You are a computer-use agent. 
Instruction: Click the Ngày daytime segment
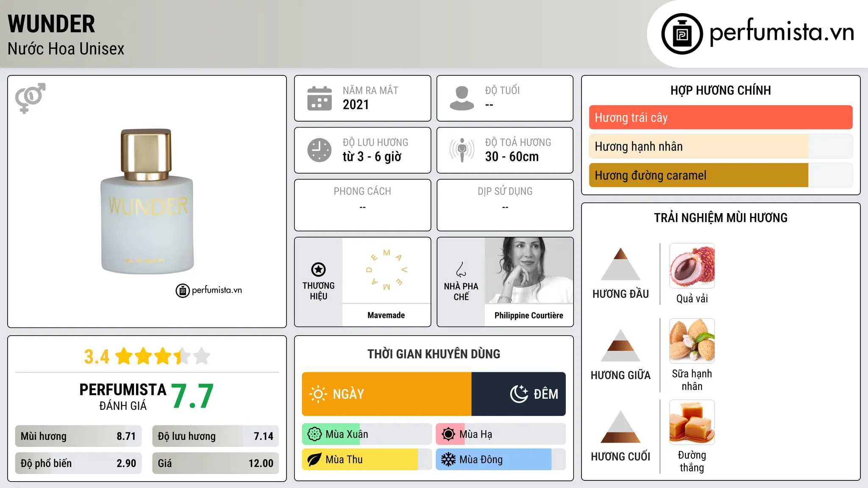click(387, 394)
